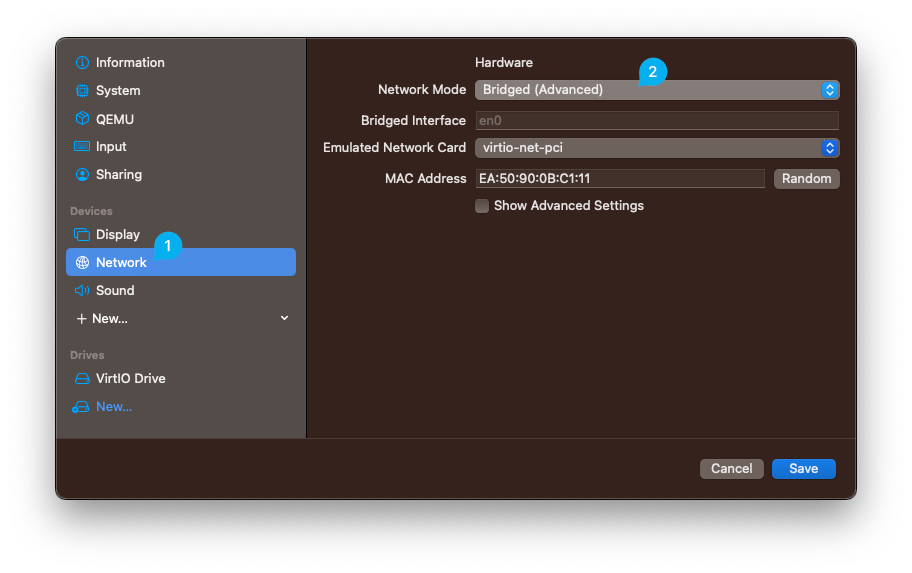Click the Bridged Interface en0 field
912x573 pixels.
657,120
